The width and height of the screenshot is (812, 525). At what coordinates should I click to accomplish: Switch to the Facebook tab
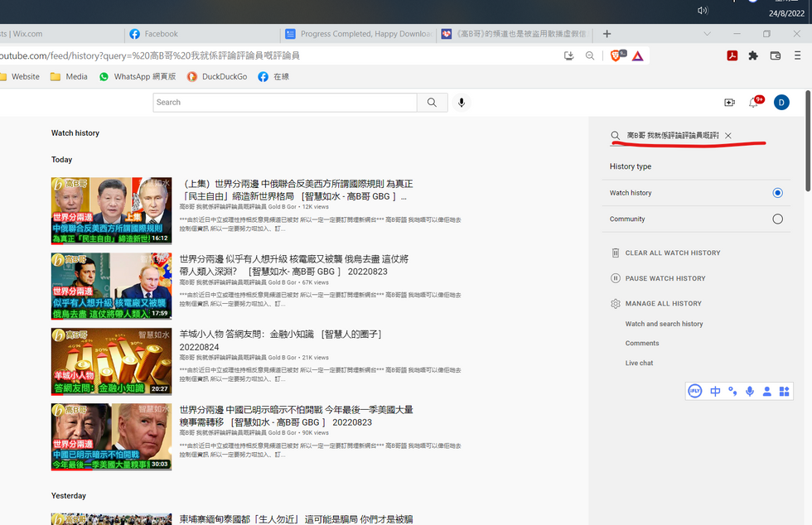pos(202,34)
